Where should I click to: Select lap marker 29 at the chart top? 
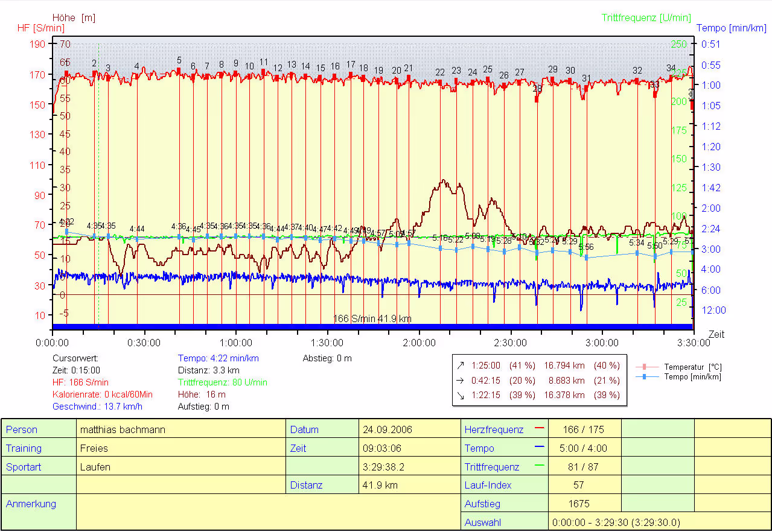pos(553,69)
